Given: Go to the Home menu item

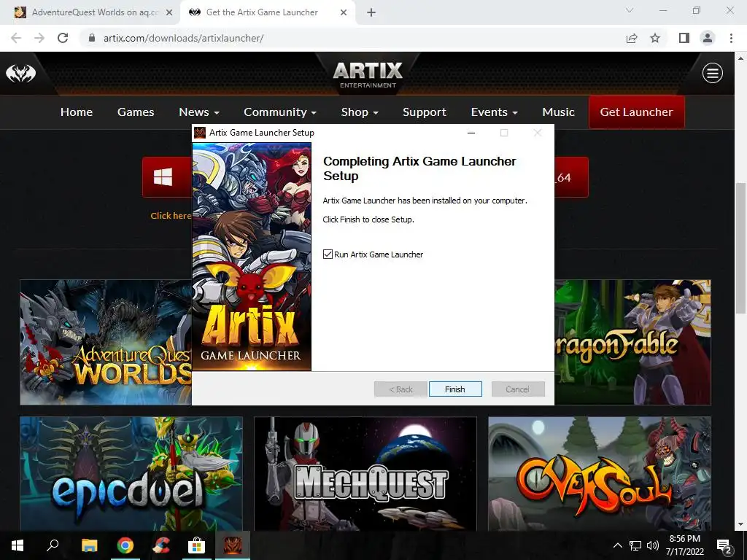Looking at the screenshot, I should [76, 112].
